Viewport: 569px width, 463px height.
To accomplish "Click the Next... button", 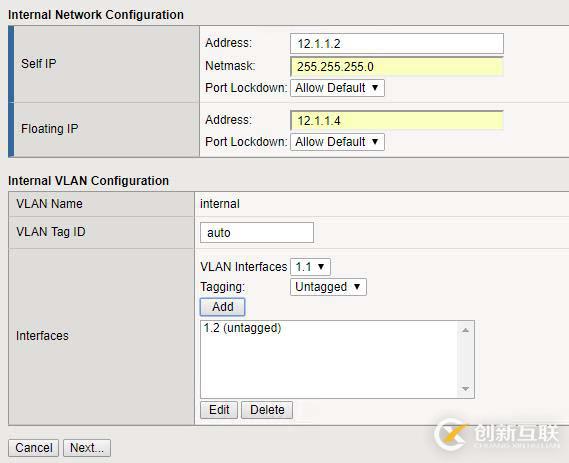I will pos(87,448).
